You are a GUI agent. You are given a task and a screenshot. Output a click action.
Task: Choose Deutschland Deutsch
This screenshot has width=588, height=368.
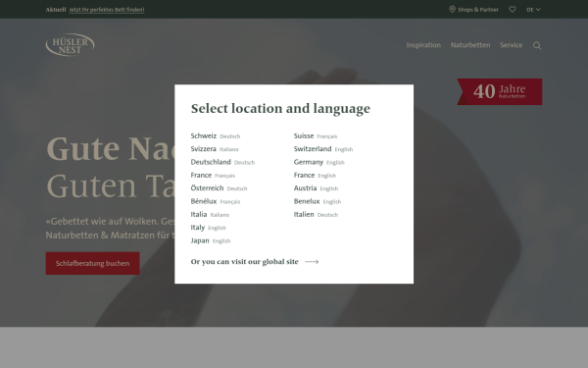click(x=222, y=162)
